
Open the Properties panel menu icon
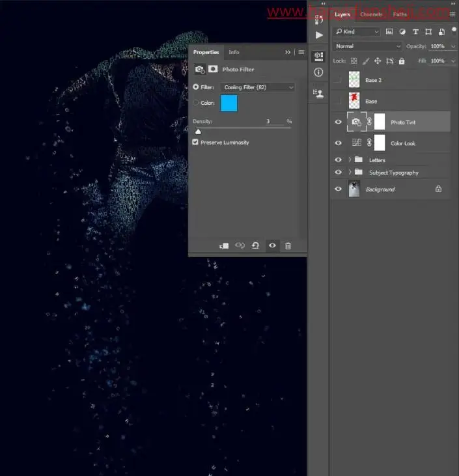pyautogui.click(x=301, y=52)
